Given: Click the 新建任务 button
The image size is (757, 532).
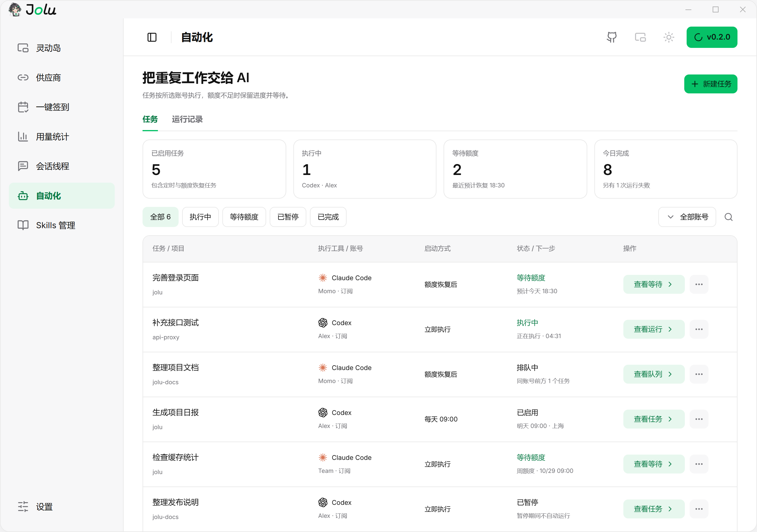Looking at the screenshot, I should coord(711,84).
